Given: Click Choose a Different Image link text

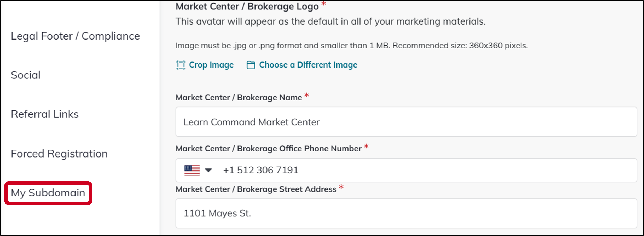Looking at the screenshot, I should pyautogui.click(x=308, y=65).
